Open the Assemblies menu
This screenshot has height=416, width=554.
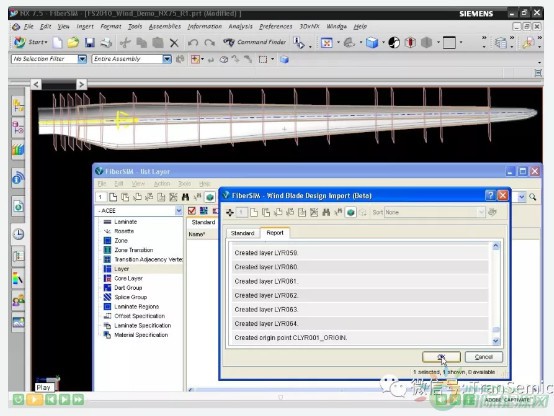(165, 27)
